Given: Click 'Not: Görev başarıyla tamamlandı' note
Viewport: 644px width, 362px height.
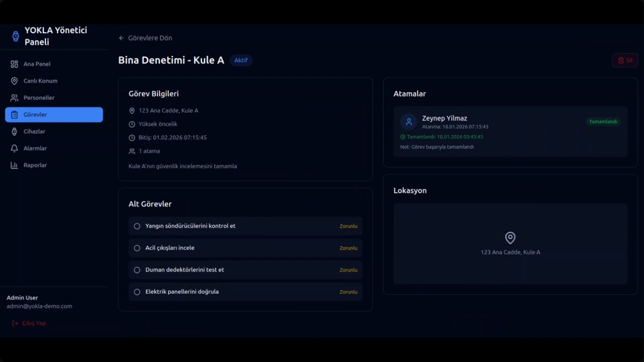Looking at the screenshot, I should click(437, 147).
